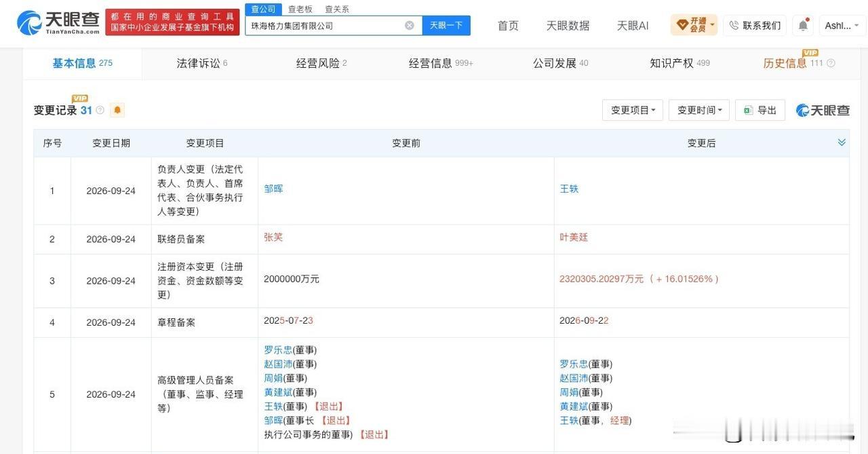Screen dimensions: 868x454
Task: Click the help icon beside 历史信息 111
Action: point(831,63)
